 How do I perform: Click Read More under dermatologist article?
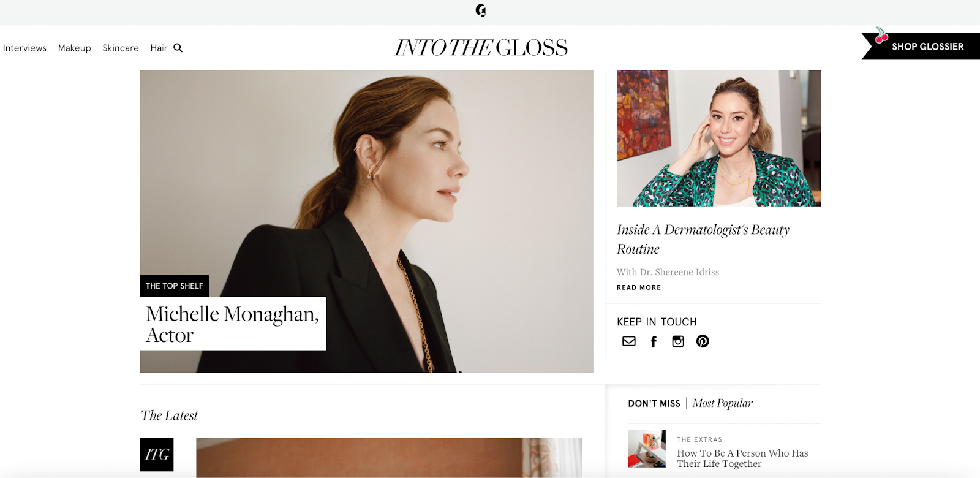(x=639, y=287)
